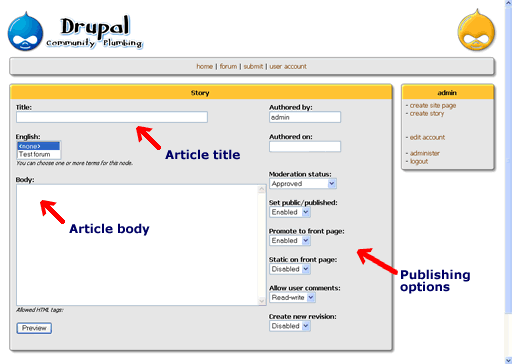Click the Drupal Community Plumbing title
The image size is (512, 364).
tap(95, 32)
